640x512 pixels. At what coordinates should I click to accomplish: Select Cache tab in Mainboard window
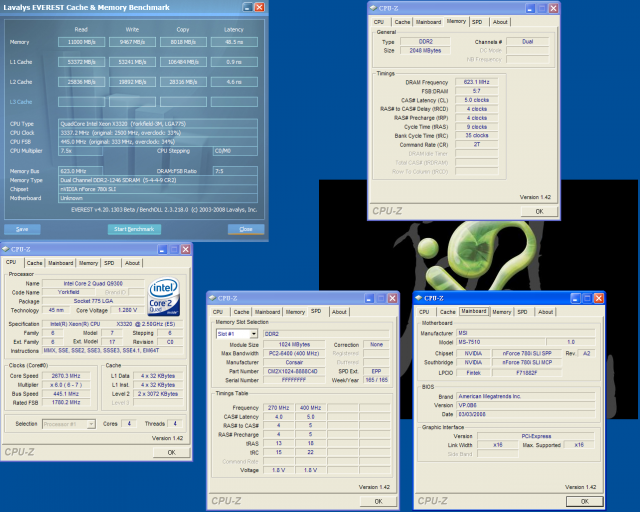pos(448,312)
